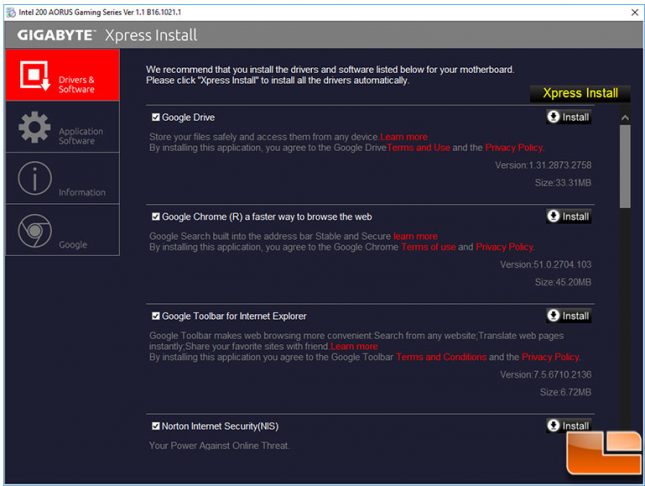Open Google Toolbar Terms and Conditions link
645x486 pixels.
tap(441, 357)
